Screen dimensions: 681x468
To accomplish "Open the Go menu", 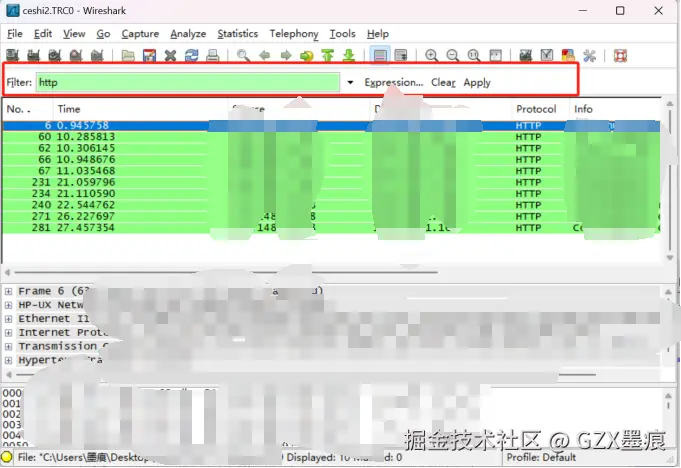I will coord(103,34).
